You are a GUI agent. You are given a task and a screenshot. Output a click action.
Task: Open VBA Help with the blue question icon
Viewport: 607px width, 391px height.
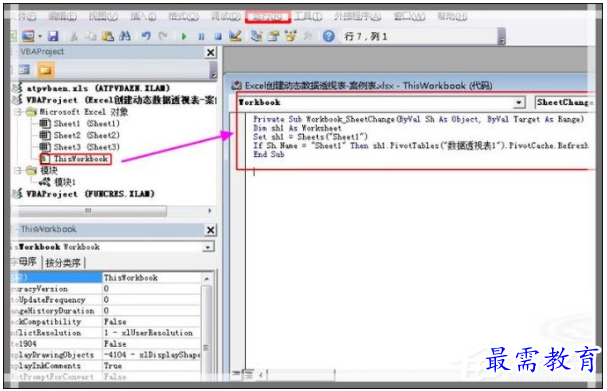click(329, 36)
